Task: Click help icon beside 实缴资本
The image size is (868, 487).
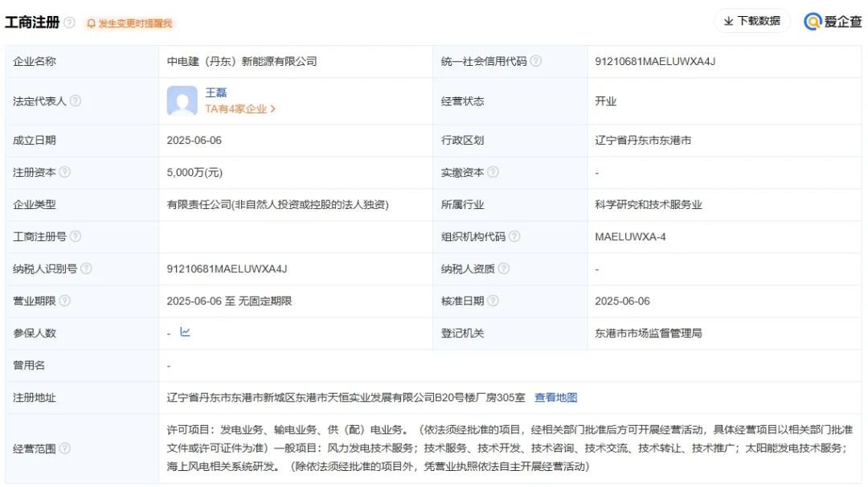Action: 493,172
